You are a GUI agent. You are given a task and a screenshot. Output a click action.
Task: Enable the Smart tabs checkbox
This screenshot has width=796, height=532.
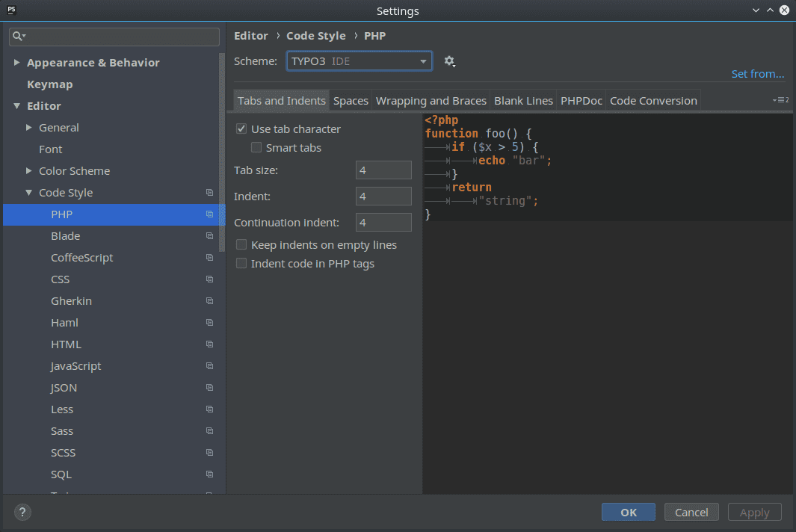(256, 148)
